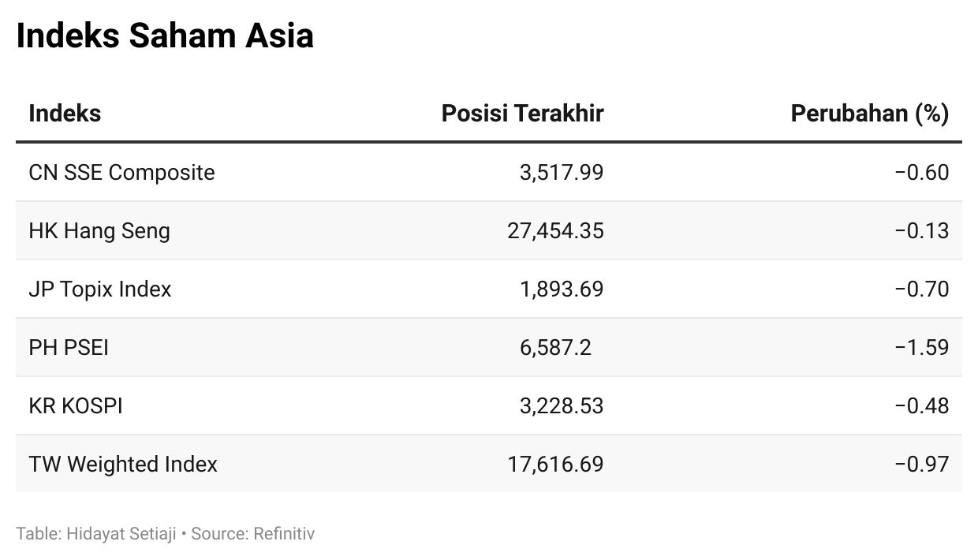The image size is (978, 560).
Task: Click the KOSPI value 3,228.53
Action: click(x=562, y=406)
